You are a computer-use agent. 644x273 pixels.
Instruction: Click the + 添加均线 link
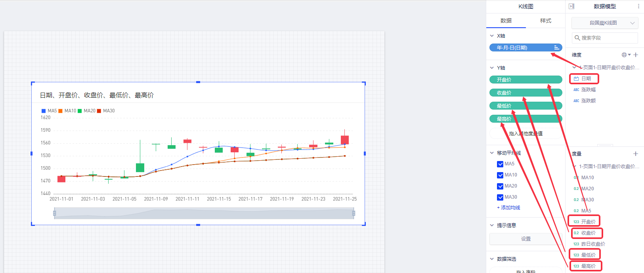(x=508, y=208)
